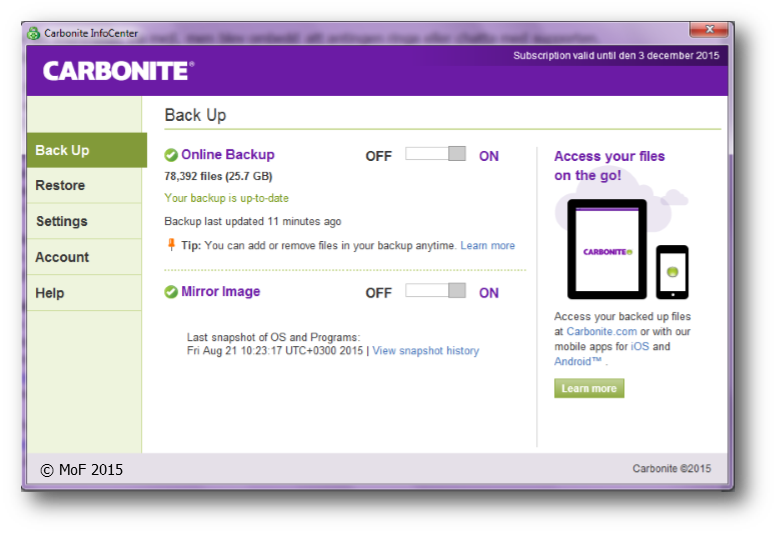Click the green checkmark beside Mirror Image
The height and width of the screenshot is (534, 777).
pyautogui.click(x=171, y=292)
